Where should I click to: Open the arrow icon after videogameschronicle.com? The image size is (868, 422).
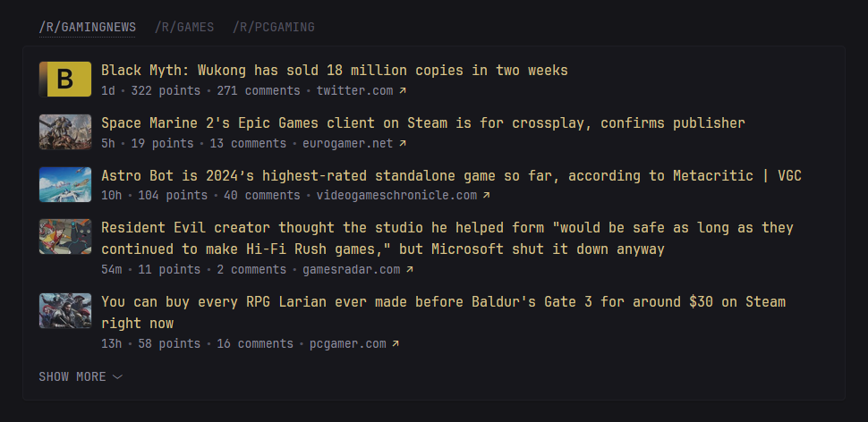[487, 195]
